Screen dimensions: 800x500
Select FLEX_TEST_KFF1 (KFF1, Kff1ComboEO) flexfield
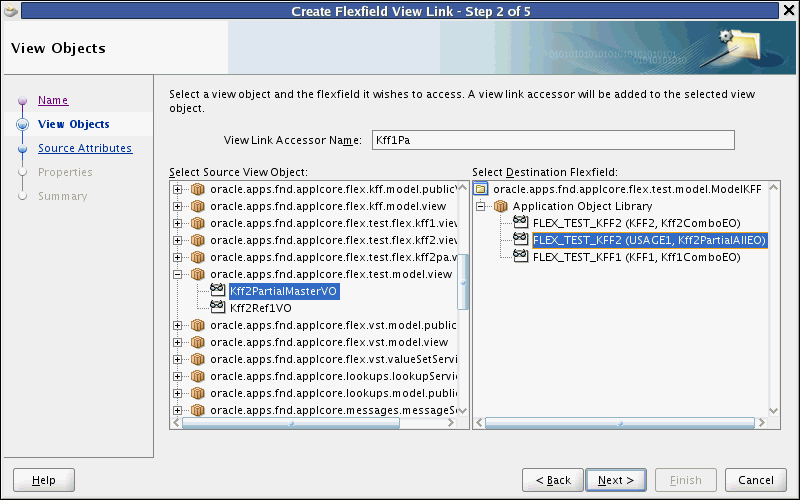click(636, 257)
